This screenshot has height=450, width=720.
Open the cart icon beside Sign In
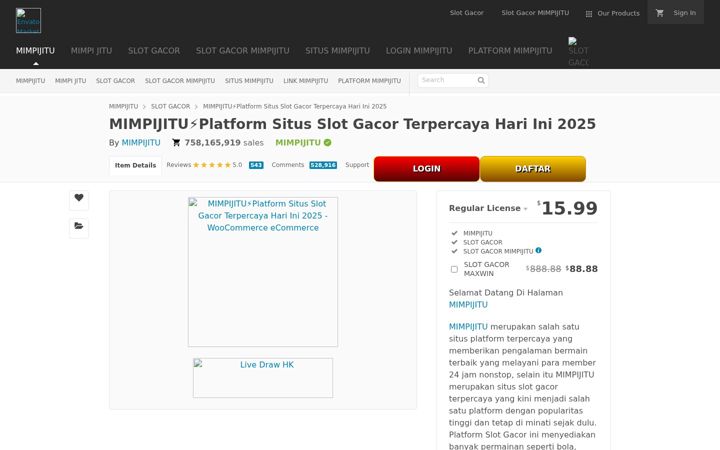660,13
